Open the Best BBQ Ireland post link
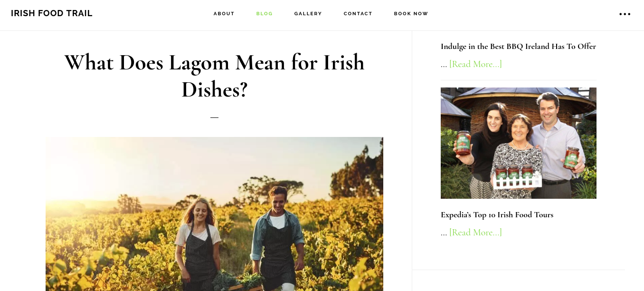The height and width of the screenshot is (291, 644). pos(518,46)
